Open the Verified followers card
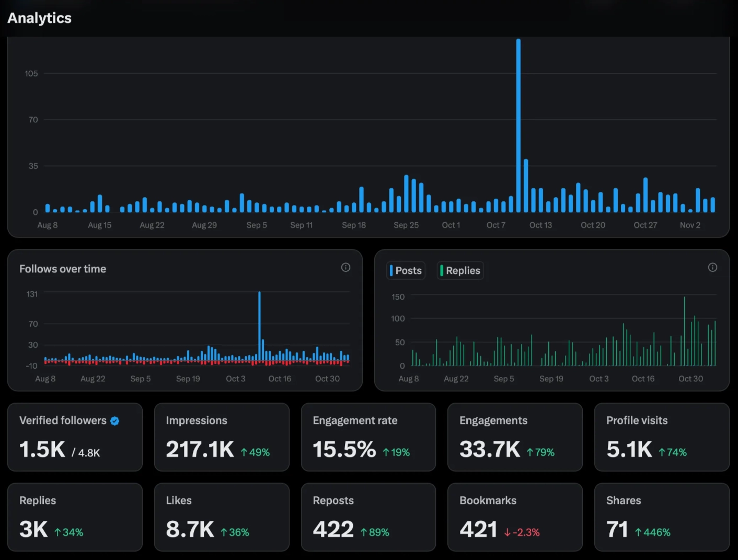The height and width of the screenshot is (560, 738). click(75, 437)
